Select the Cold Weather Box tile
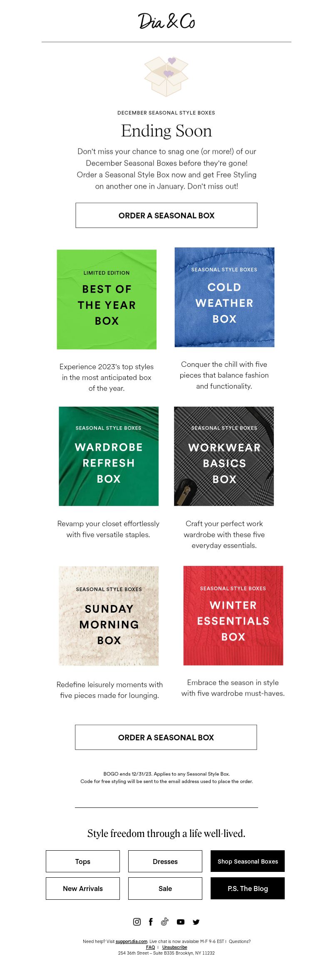This screenshot has height=980, width=333. [224, 297]
